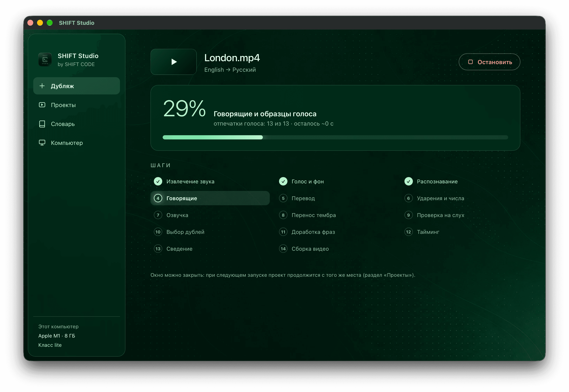This screenshot has width=569, height=392.
Task: Click the step 7 number badge
Action: (158, 215)
